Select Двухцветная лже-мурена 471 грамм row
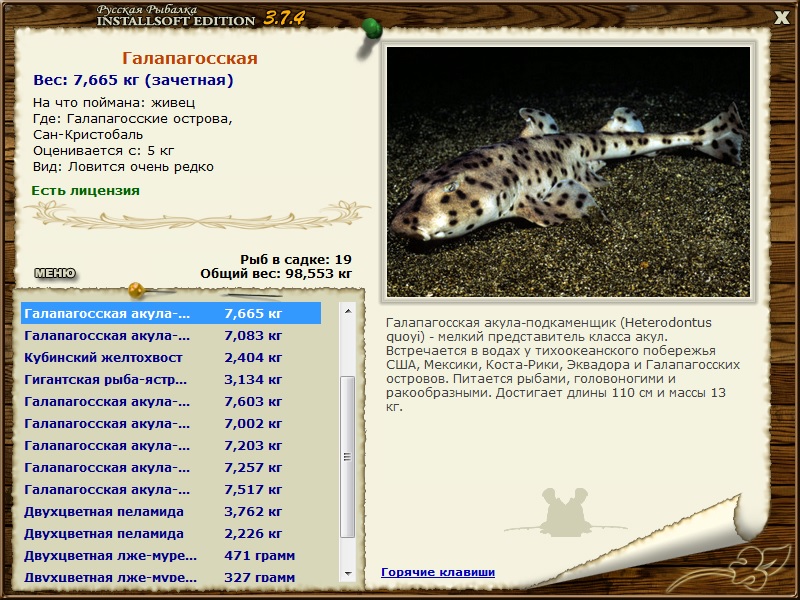Viewport: 800px width, 600px height. tap(171, 556)
